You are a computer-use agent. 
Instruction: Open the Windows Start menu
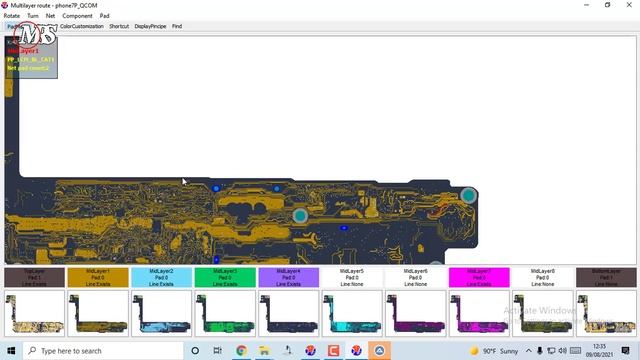11,351
